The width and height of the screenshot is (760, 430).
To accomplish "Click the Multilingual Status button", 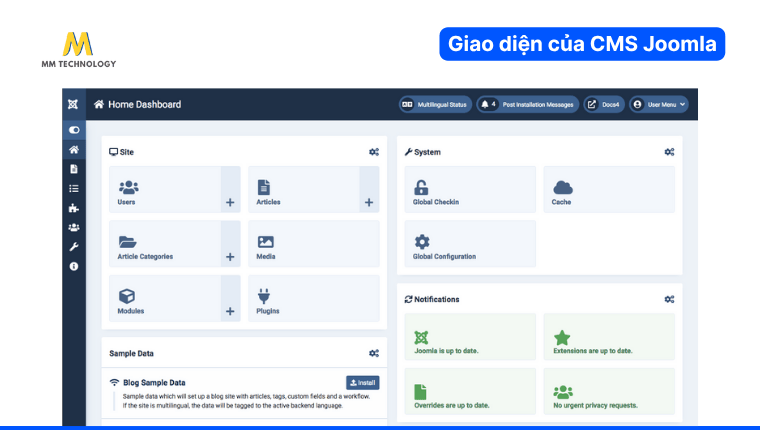I will [435, 104].
